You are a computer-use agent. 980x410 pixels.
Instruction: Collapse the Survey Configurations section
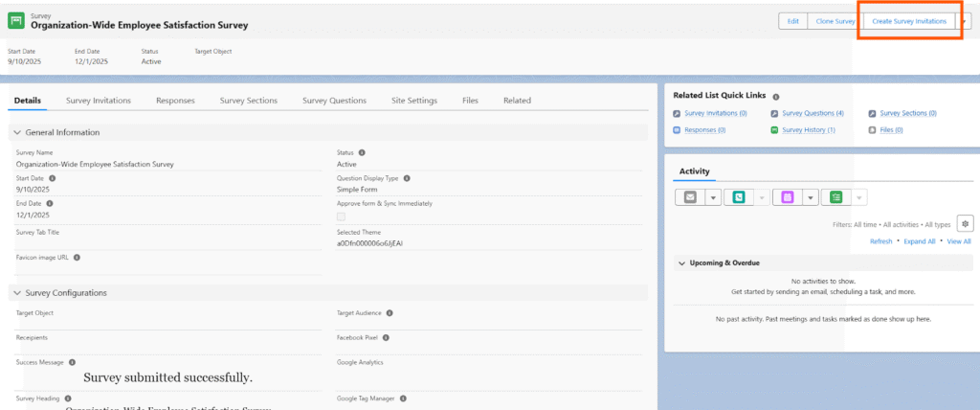tap(18, 293)
